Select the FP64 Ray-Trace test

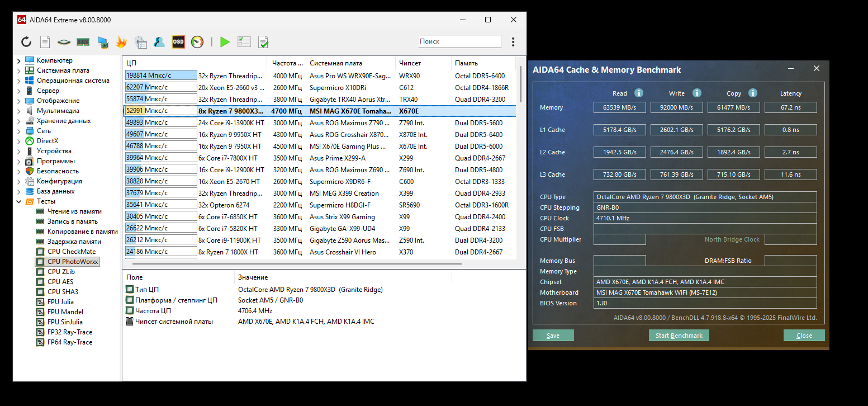click(x=70, y=342)
